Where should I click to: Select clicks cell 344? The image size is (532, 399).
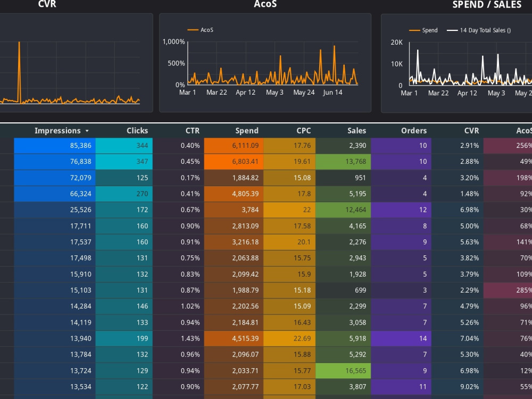[x=124, y=146]
